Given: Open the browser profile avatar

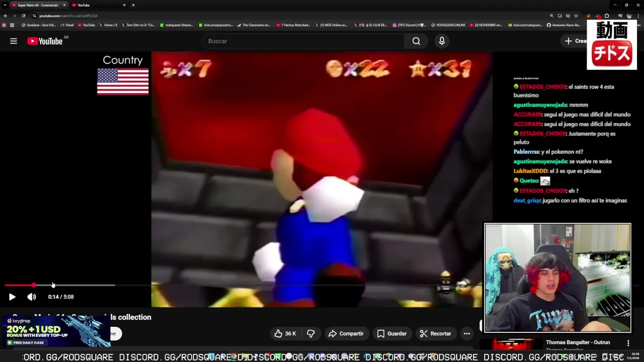Looking at the screenshot, I should pyautogui.click(x=629, y=16).
